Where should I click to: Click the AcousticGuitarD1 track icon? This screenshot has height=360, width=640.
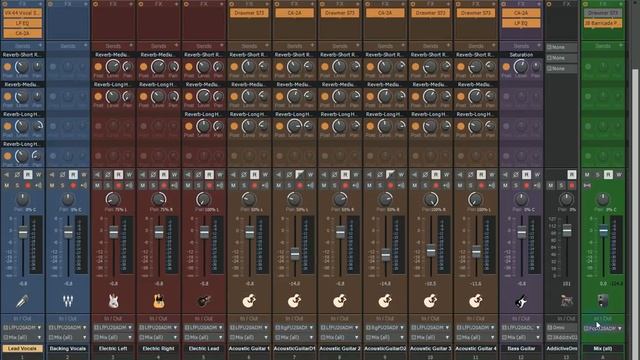tap(294, 301)
